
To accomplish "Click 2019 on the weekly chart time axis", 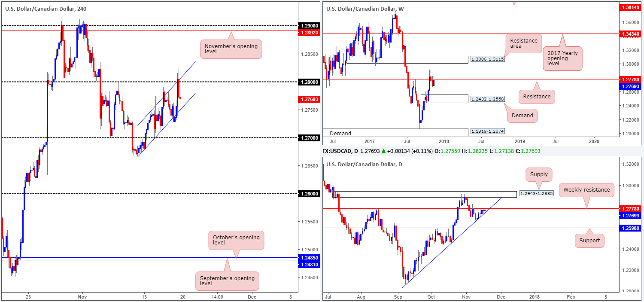I will tap(520, 141).
